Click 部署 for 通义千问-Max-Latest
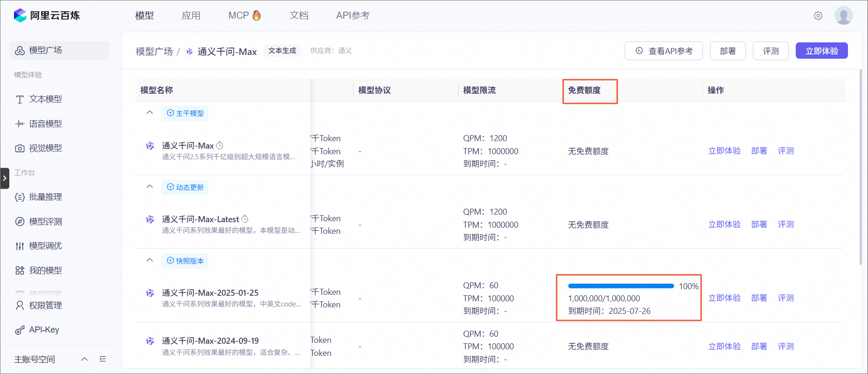 pyautogui.click(x=759, y=224)
